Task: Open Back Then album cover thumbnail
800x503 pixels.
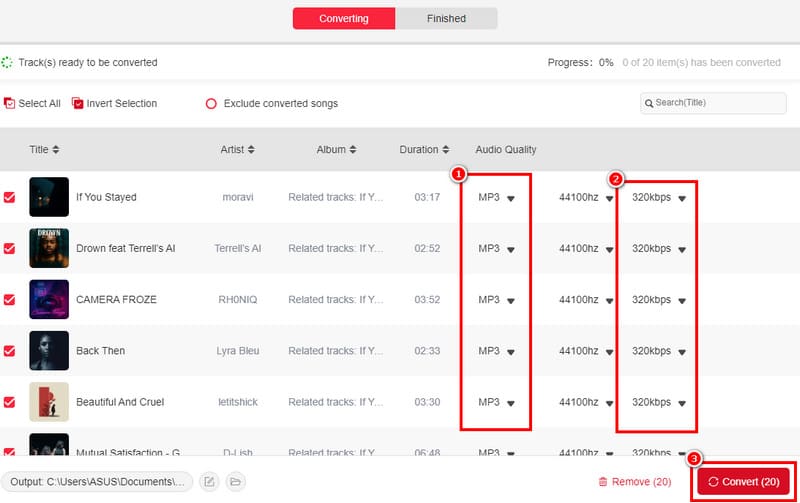Action: click(49, 350)
